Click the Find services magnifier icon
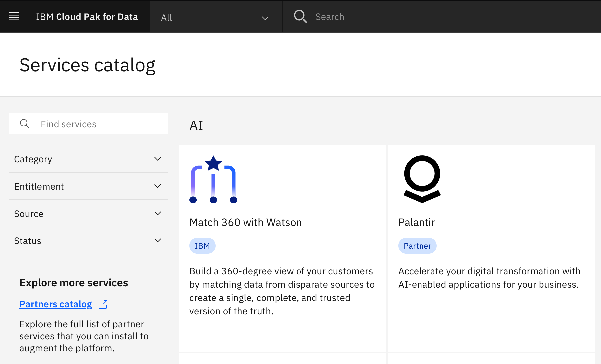The image size is (601, 364). point(25,124)
